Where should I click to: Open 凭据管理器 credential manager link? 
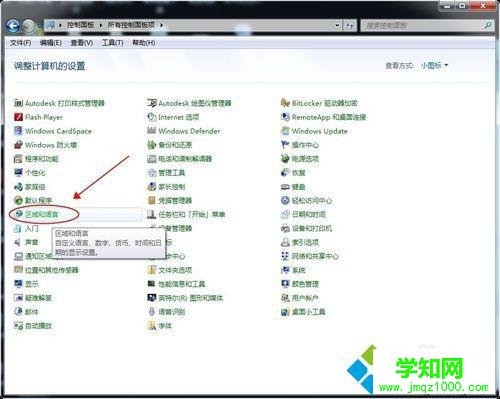click(175, 200)
